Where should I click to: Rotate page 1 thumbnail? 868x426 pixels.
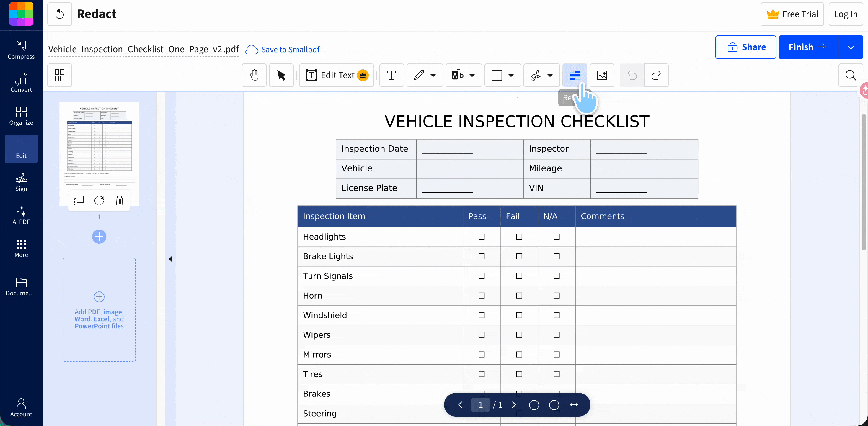click(99, 201)
